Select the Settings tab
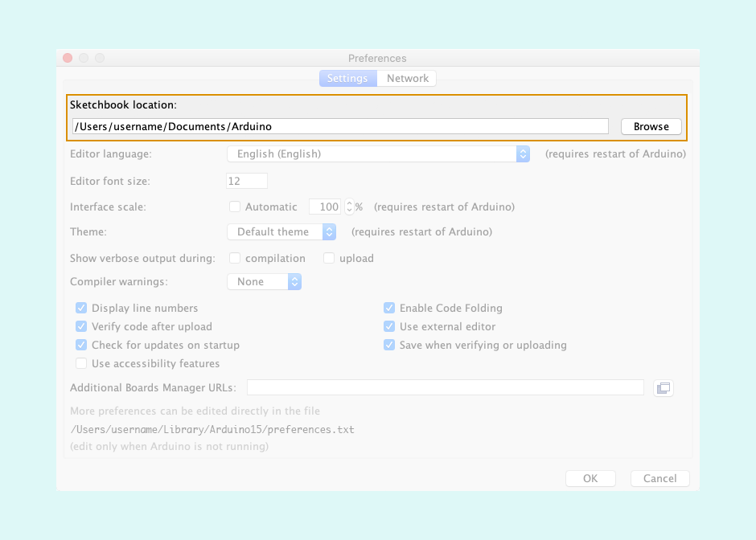Viewport: 756px width, 540px height. click(347, 78)
